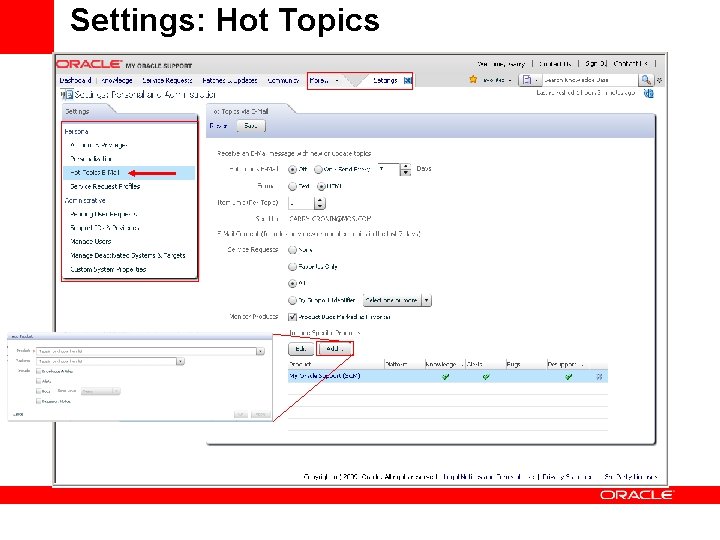Go to the Service Requests tab
Viewport: 720px width, 540px height.
(167, 80)
